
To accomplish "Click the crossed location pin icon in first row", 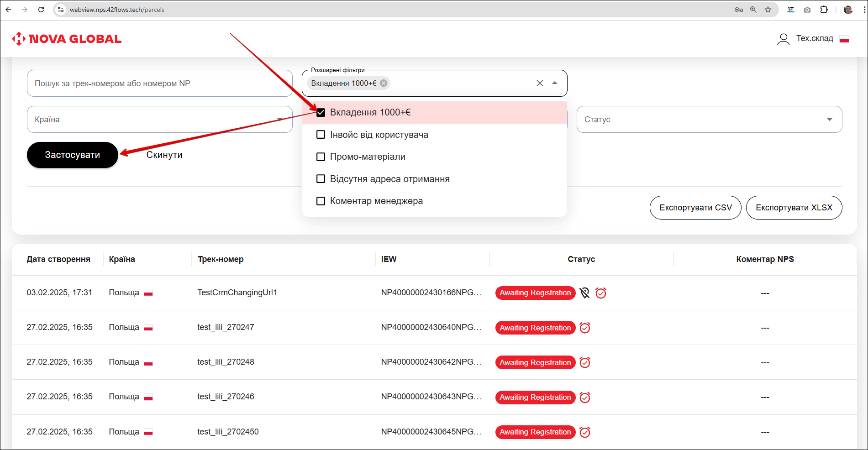I will [584, 293].
